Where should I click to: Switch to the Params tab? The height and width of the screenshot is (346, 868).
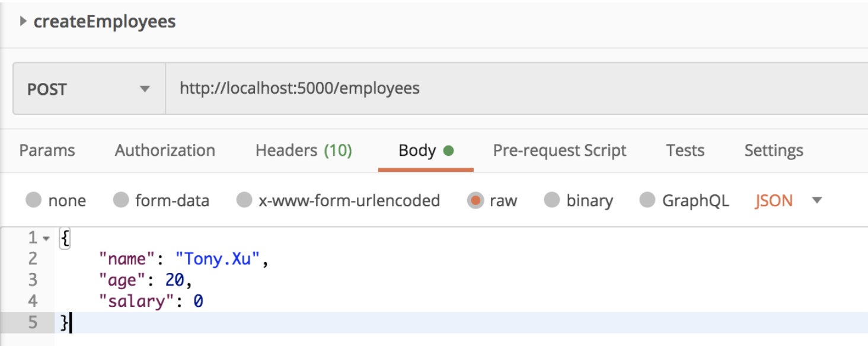47,150
